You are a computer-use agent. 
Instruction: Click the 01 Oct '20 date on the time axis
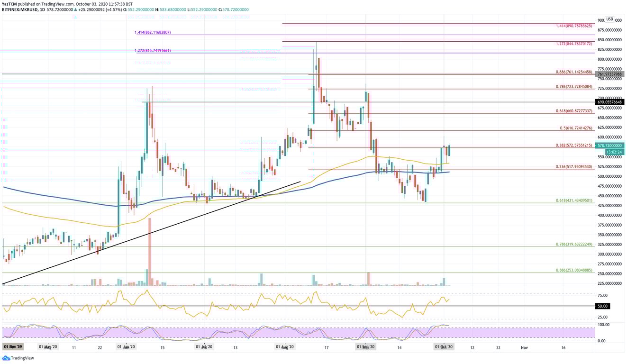445,346
